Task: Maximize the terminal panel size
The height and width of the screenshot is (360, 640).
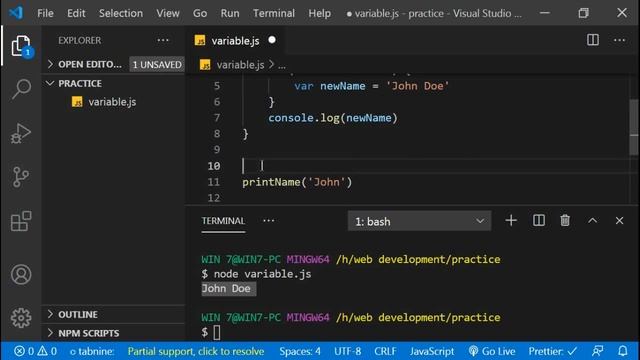Action: [592, 220]
